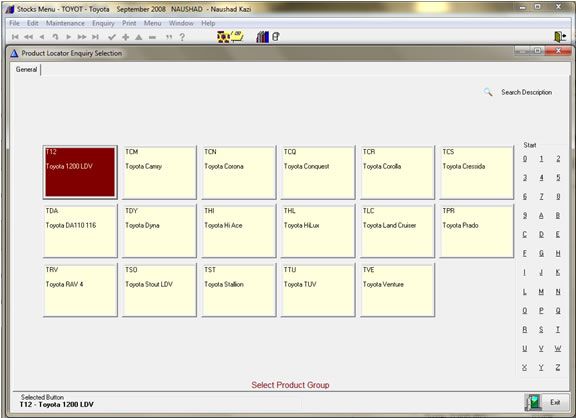This screenshot has width=576, height=418.
Task: Click the fast rewind double-arrow toolbar icon
Action: tap(28, 37)
